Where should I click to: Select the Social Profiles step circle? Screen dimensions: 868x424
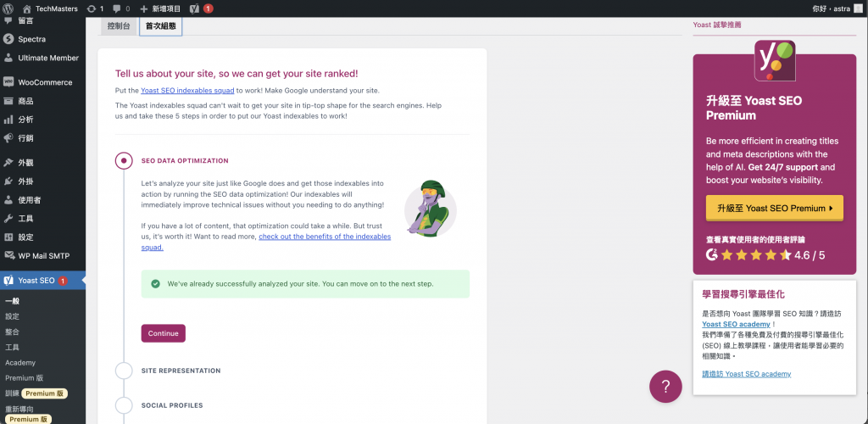(124, 405)
